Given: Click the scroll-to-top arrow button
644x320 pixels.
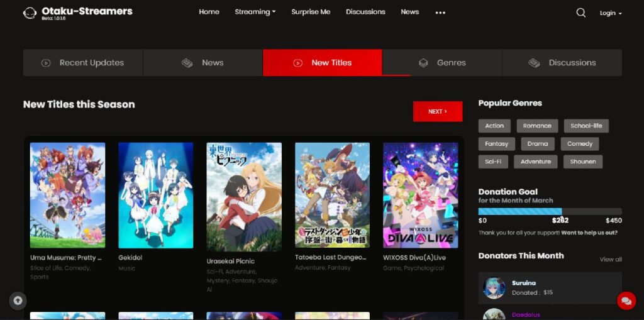Looking at the screenshot, I should point(18,301).
